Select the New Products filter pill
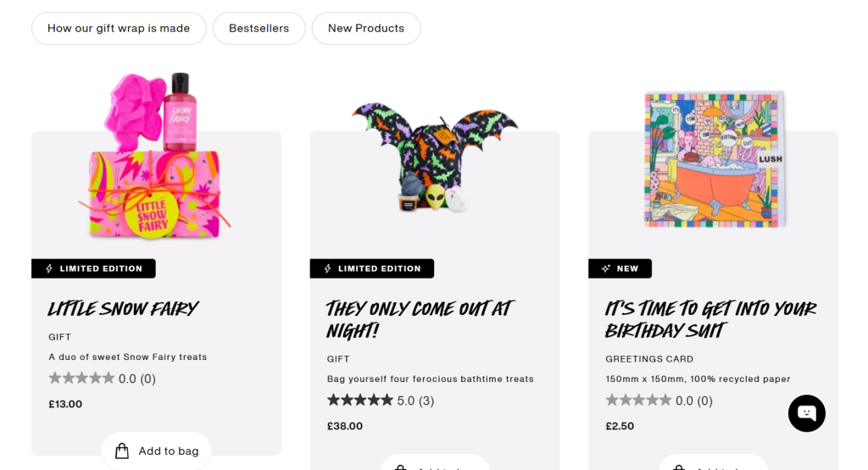868x470 pixels. [x=366, y=28]
